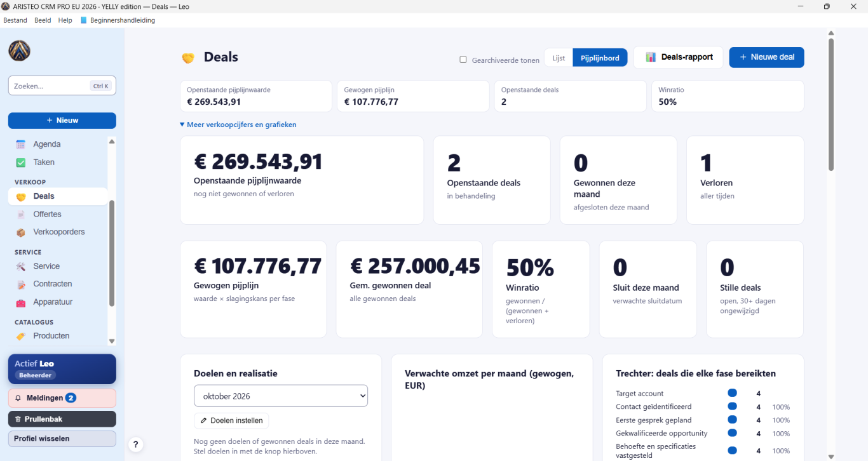The image size is (868, 461).
Task: Open the Help menu
Action: 65,20
